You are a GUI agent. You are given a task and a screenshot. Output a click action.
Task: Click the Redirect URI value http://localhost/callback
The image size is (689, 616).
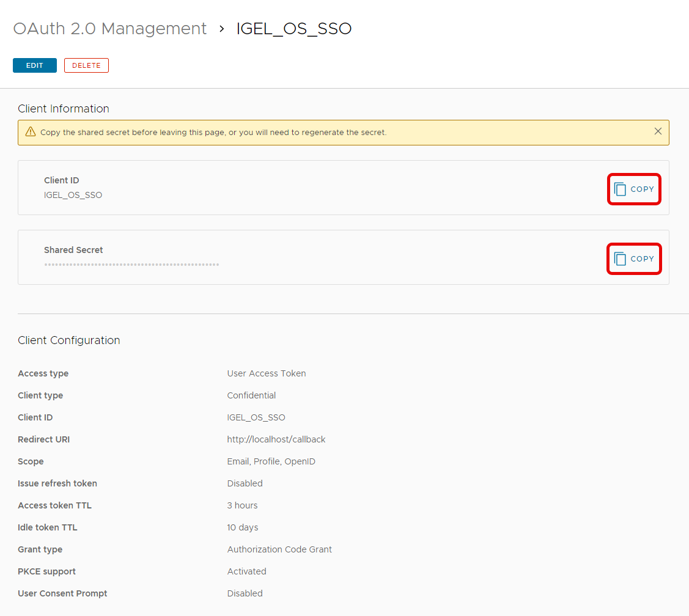(276, 439)
